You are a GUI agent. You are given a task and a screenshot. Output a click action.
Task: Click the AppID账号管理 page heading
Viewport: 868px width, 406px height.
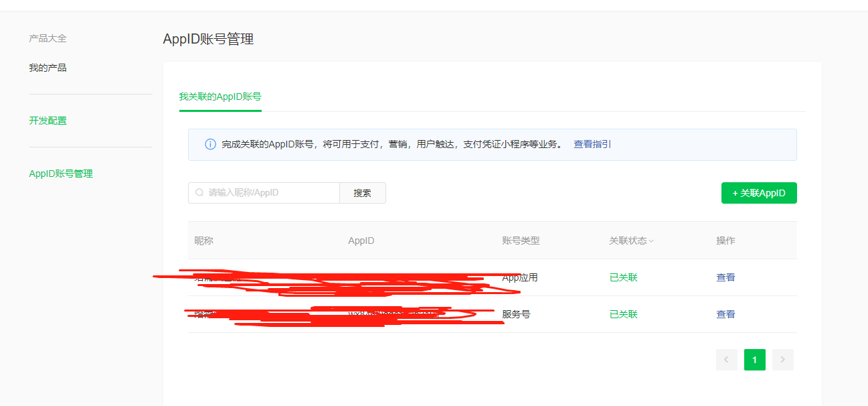(209, 39)
